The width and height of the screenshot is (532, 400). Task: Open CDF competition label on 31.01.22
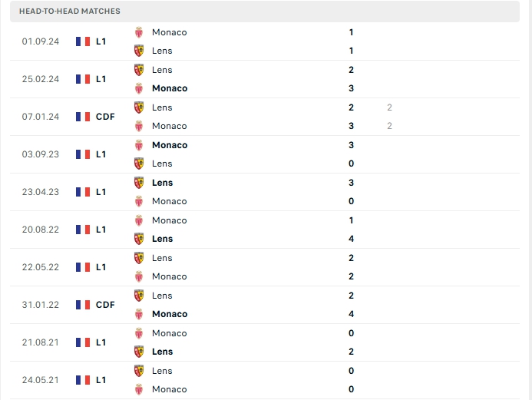[105, 305]
